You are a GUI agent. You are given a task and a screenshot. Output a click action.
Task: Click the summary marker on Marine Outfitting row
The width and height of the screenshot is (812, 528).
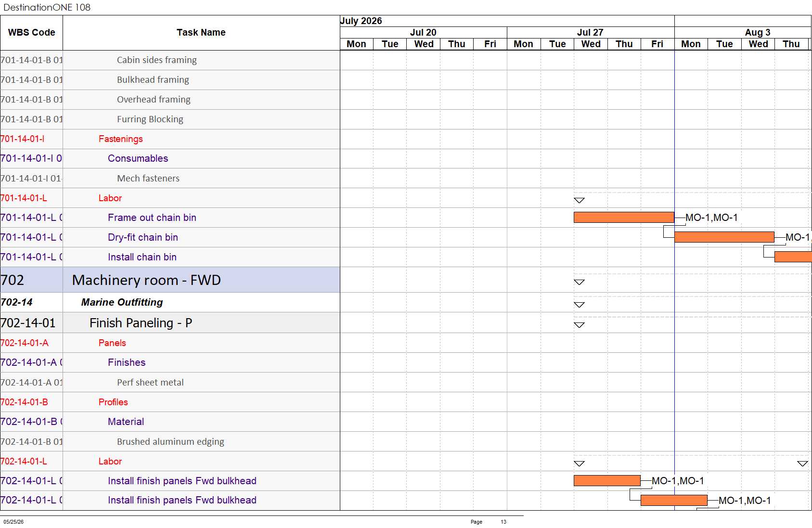579,305
